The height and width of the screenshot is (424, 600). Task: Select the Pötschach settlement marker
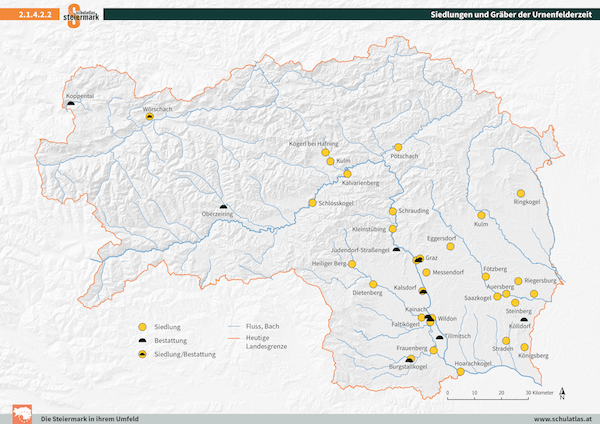398,147
